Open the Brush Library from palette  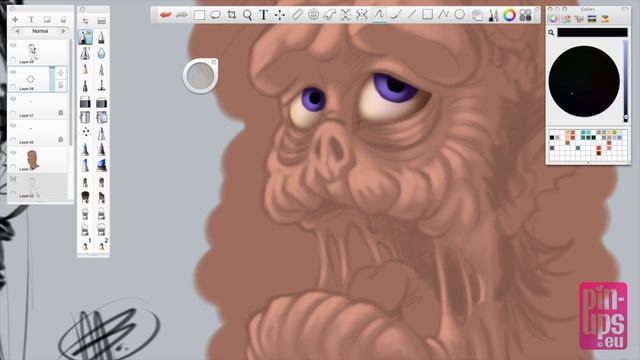coord(101,21)
